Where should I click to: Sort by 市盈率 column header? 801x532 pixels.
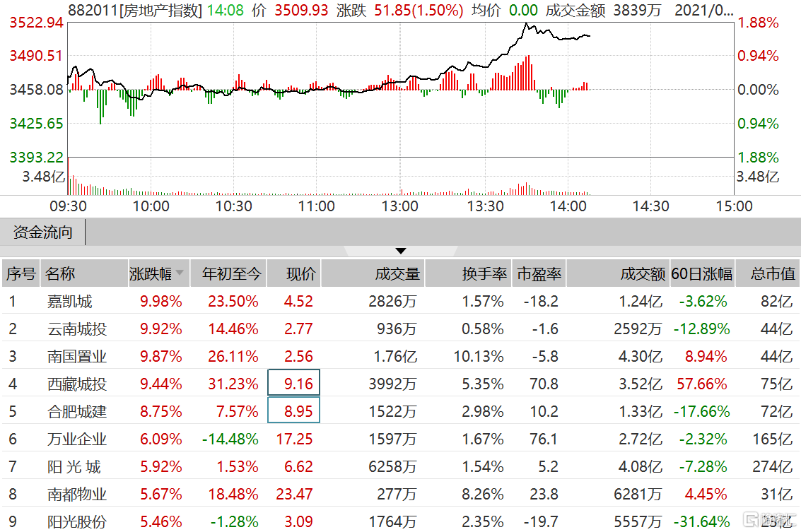point(539,273)
